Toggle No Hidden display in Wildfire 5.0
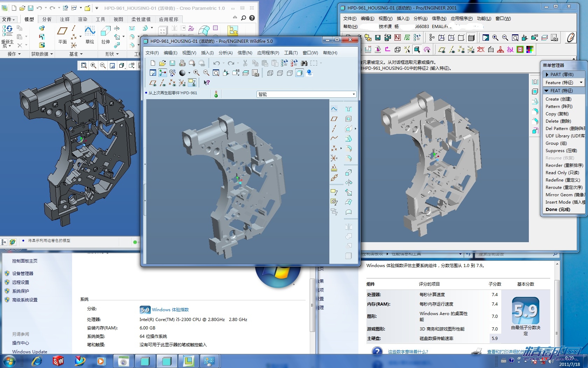The image size is (588, 368). click(290, 73)
